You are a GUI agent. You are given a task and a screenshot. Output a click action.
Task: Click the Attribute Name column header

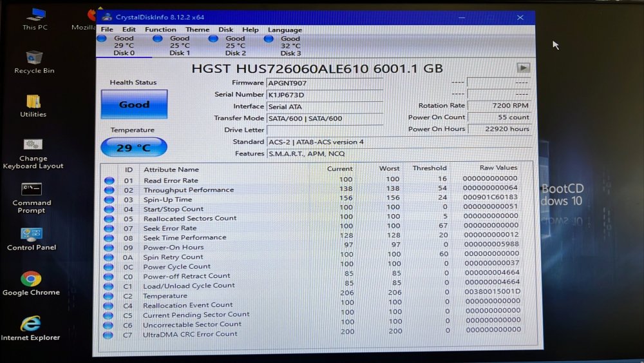click(x=171, y=170)
